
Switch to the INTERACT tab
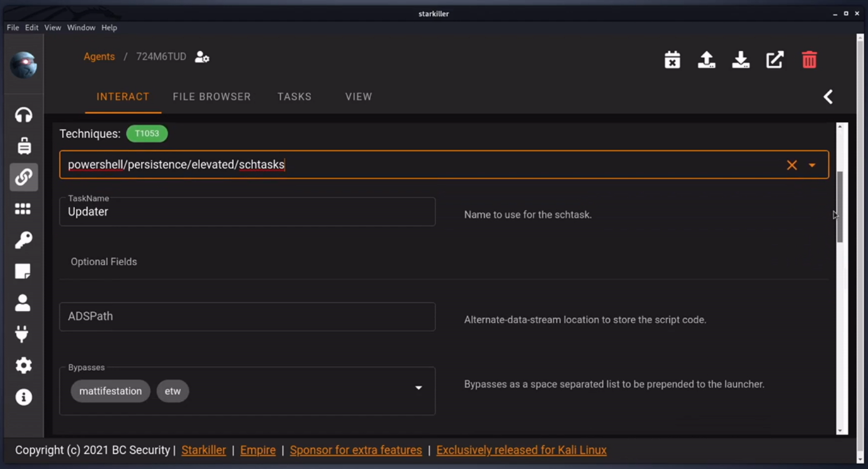(123, 97)
